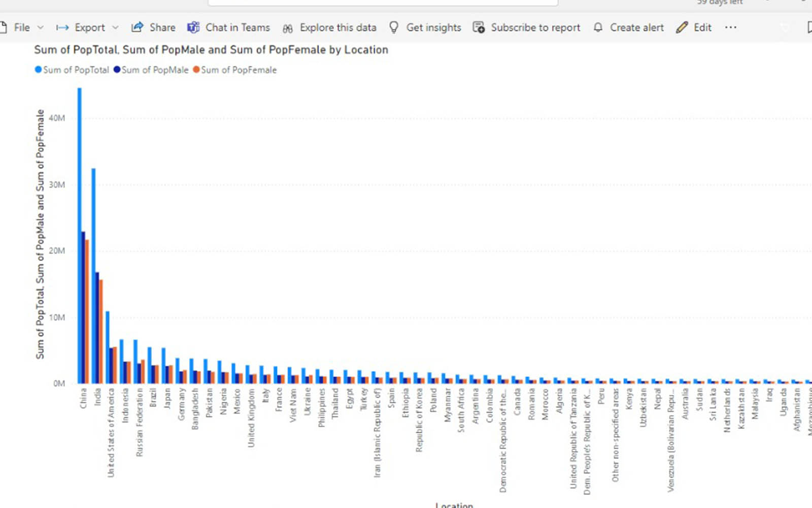Click the 'Nigeria' axis label
This screenshot has width=812, height=508.
tap(223, 401)
